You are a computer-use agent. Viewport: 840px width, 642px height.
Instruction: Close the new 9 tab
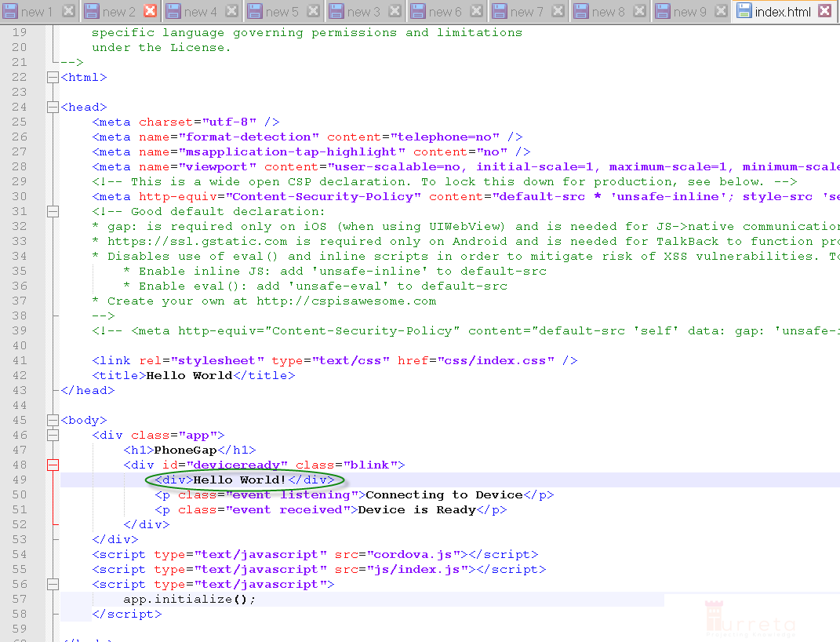pyautogui.click(x=722, y=11)
